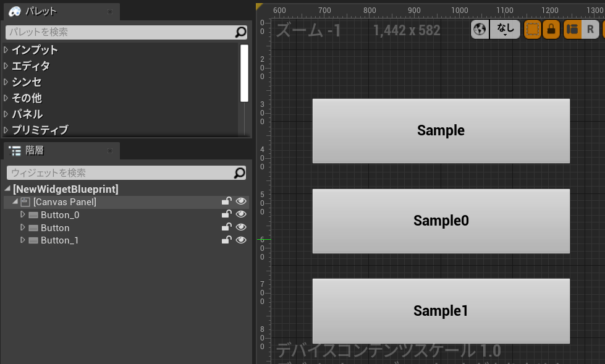Click the Button_0 widget type icon
The image size is (605, 364).
(x=33, y=215)
